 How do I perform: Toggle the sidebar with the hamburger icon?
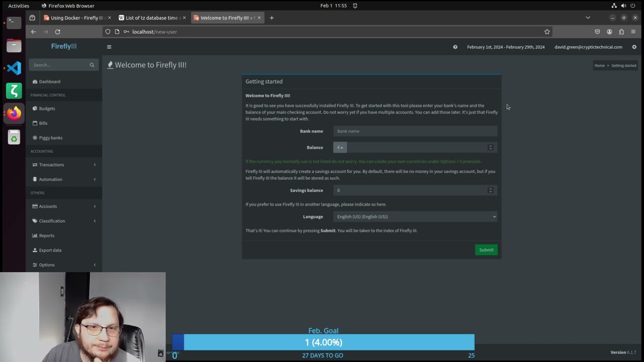click(x=109, y=47)
